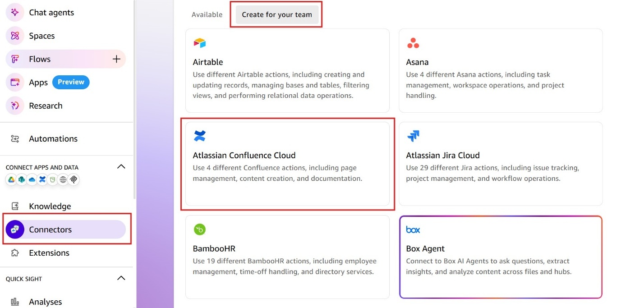
Task: Navigate to Spaces
Action: 42,36
